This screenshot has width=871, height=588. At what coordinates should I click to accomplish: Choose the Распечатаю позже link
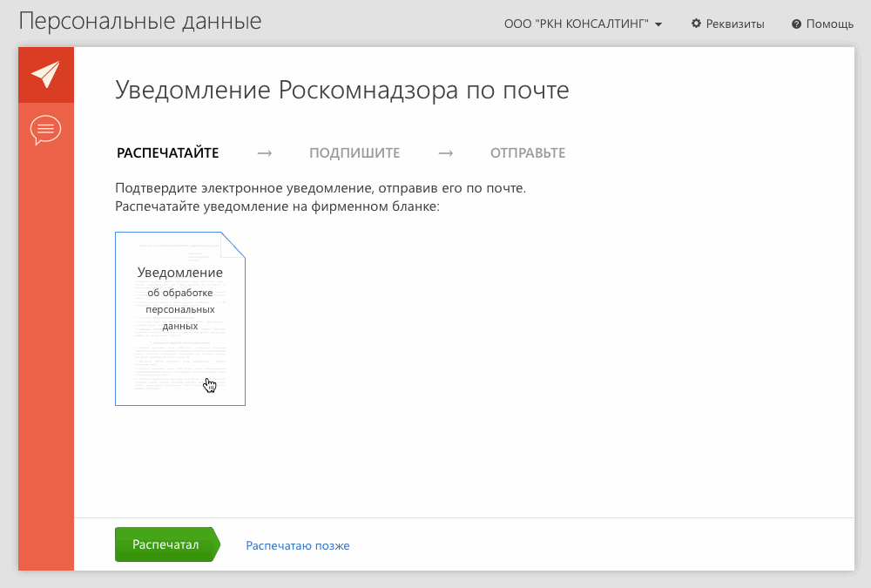pos(298,546)
